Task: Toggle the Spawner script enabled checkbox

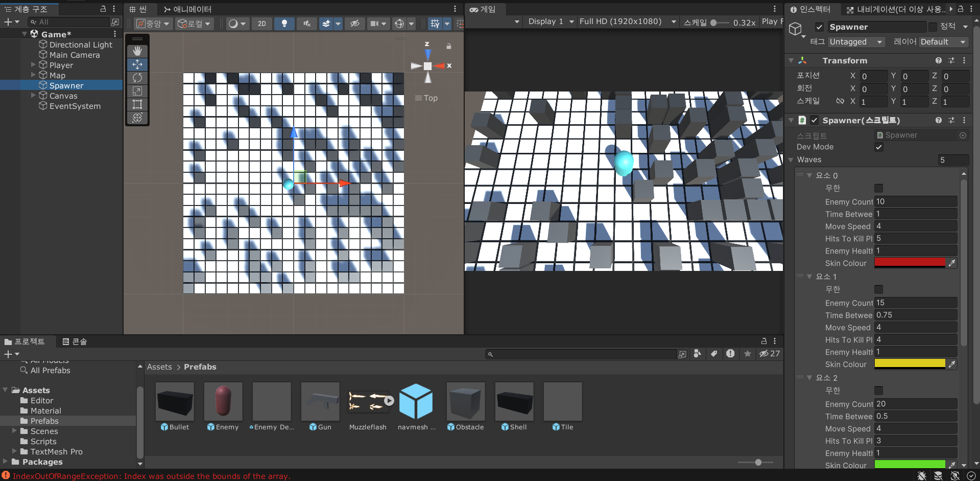Action: pos(815,120)
